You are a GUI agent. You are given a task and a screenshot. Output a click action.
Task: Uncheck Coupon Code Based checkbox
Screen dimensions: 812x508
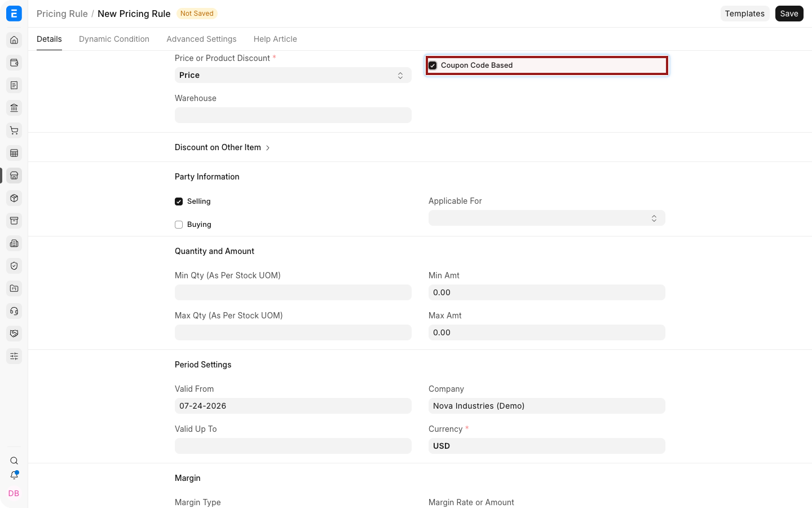click(x=433, y=65)
